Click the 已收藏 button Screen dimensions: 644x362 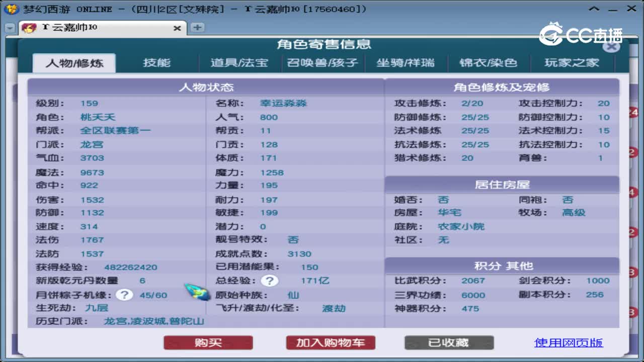point(449,343)
